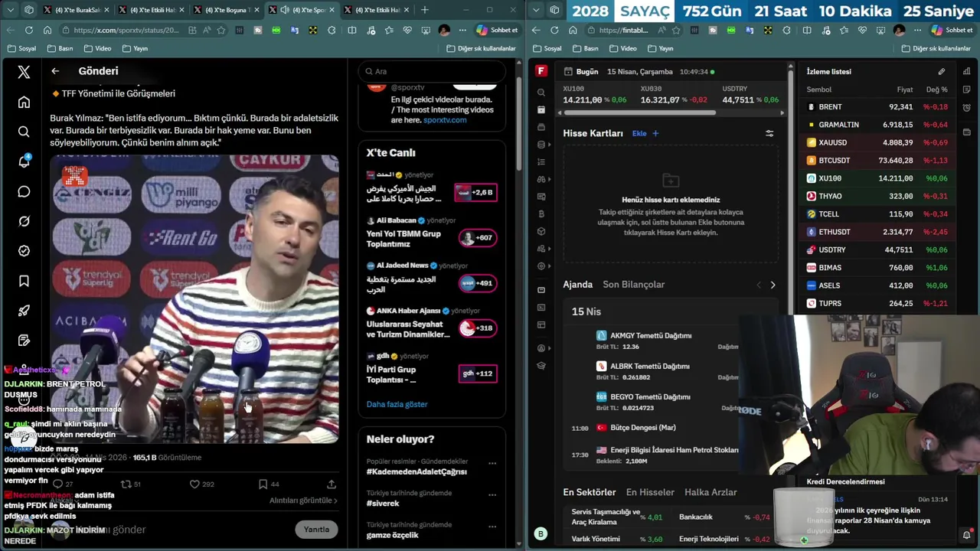Click Ekle to add a Hisse Kartı

click(x=645, y=133)
